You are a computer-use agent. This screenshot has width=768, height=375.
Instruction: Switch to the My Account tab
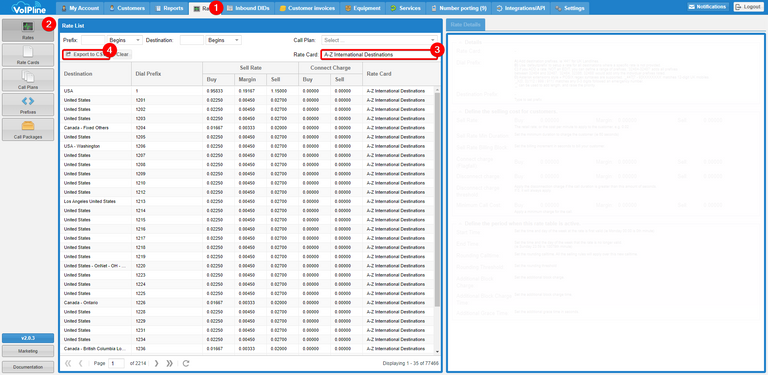pos(80,8)
